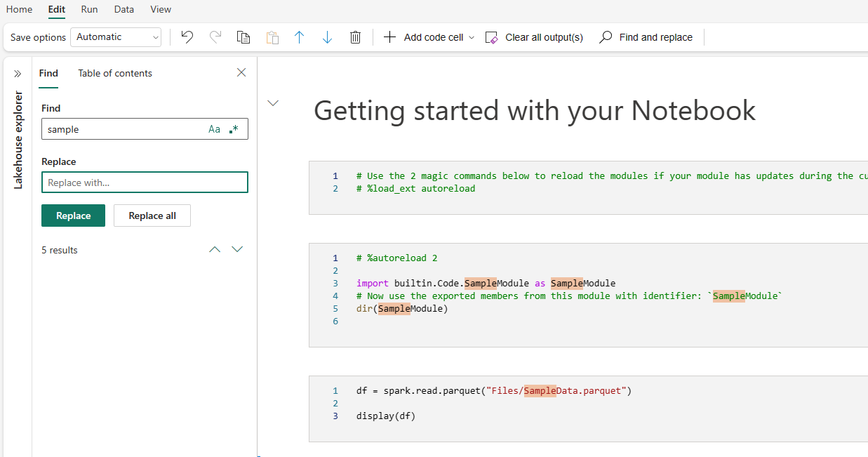Screen dimensions: 868x457
Task: Clear all output(s) in notebook
Action: 535,37
